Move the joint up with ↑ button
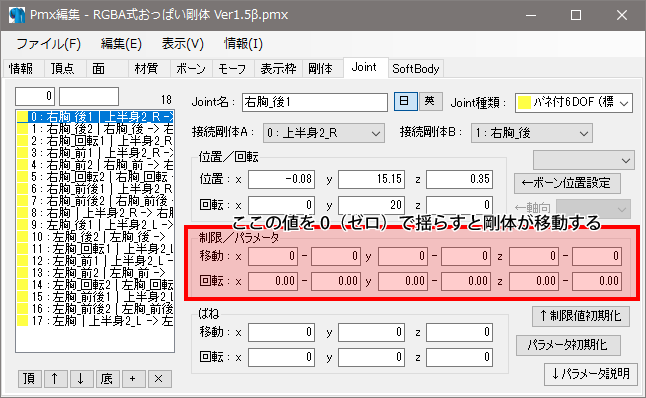 coord(55,379)
